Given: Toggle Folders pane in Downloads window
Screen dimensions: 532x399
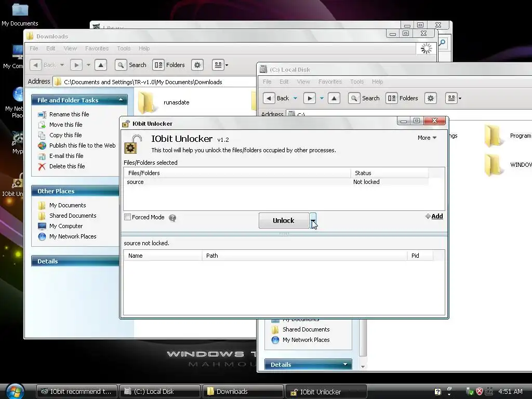Looking at the screenshot, I should pos(169,65).
